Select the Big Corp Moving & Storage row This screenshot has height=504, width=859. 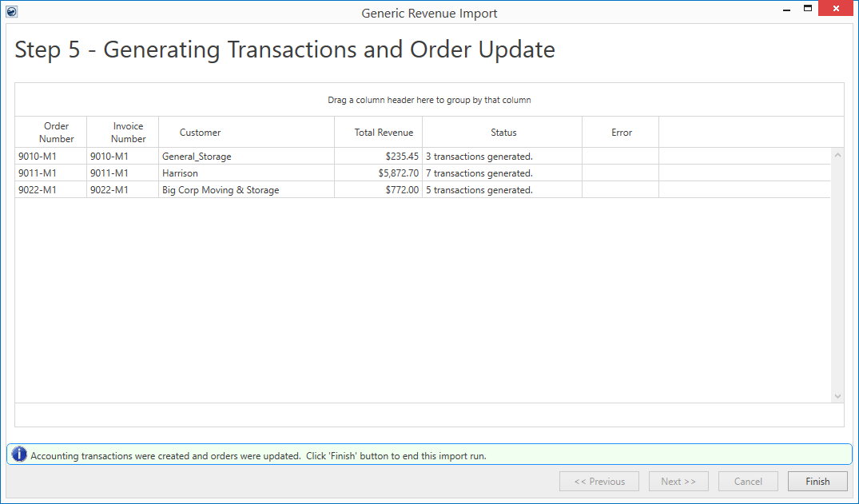[x=221, y=190]
